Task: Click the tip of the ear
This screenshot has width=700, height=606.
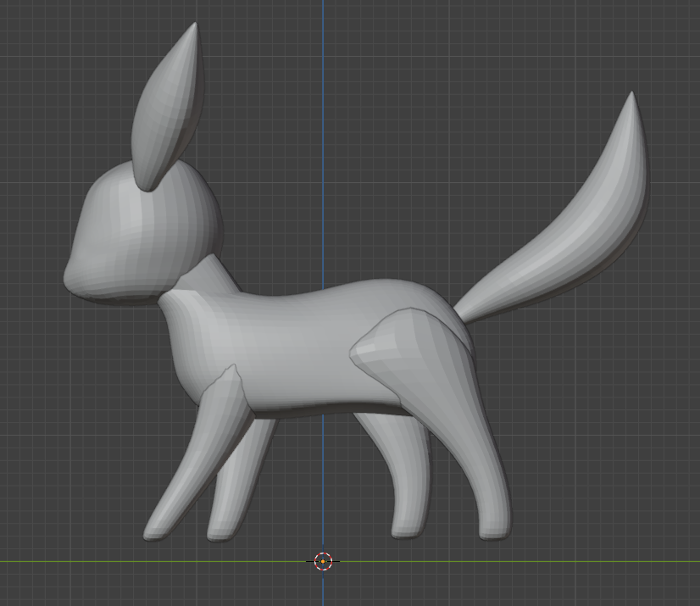Action: 194,27
